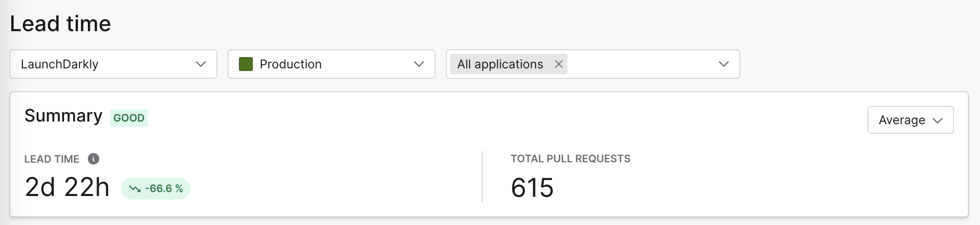Remove the All applications filter chip
The height and width of the screenshot is (225, 980).
tap(559, 64)
